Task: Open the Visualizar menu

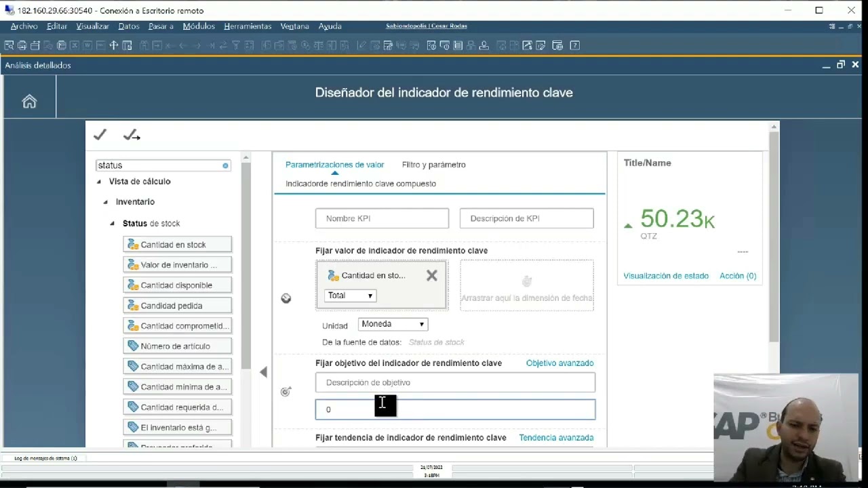Action: click(x=92, y=26)
